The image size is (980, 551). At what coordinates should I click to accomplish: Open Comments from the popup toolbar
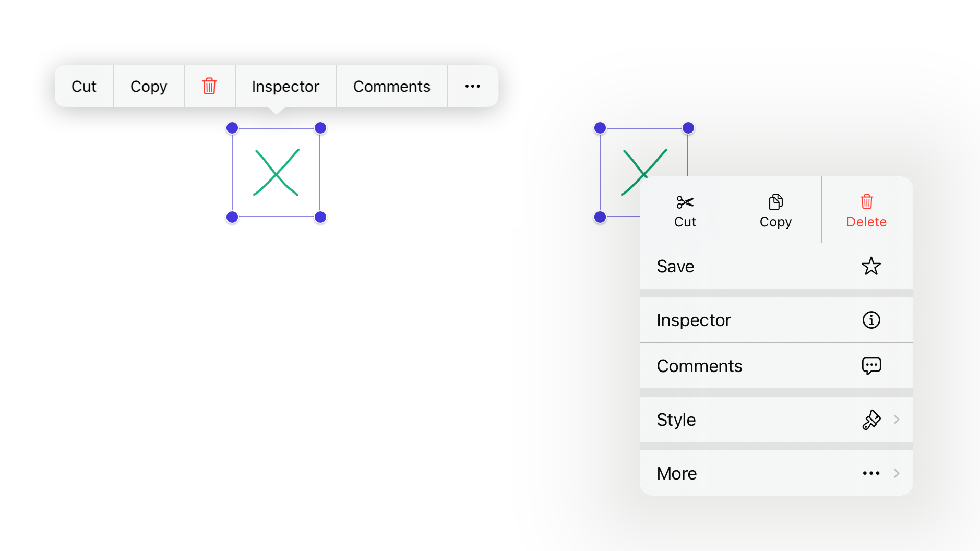tap(391, 86)
